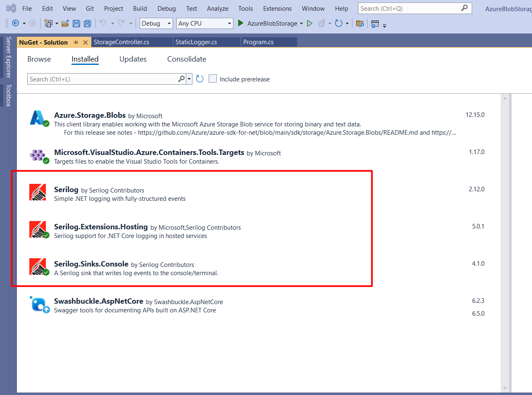532x395 pixels.
Task: Click available version 6.5.0 for Swashbuckle
Action: tap(478, 314)
